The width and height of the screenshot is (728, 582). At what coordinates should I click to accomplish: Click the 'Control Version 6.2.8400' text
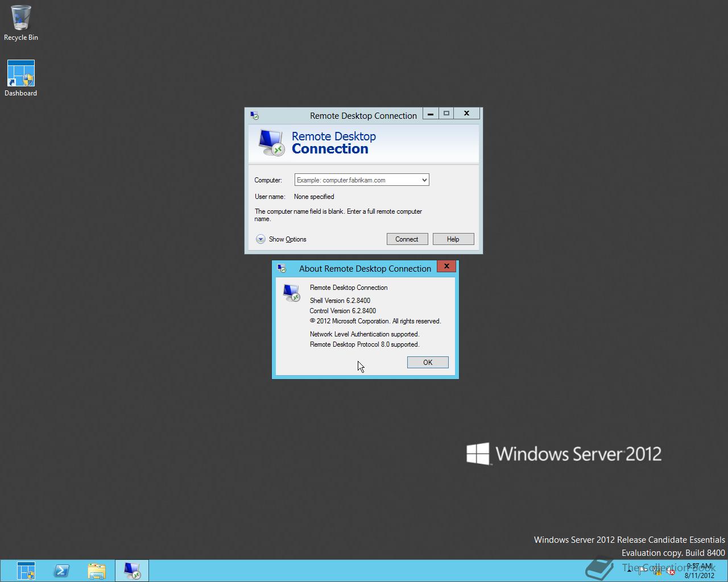pos(342,311)
